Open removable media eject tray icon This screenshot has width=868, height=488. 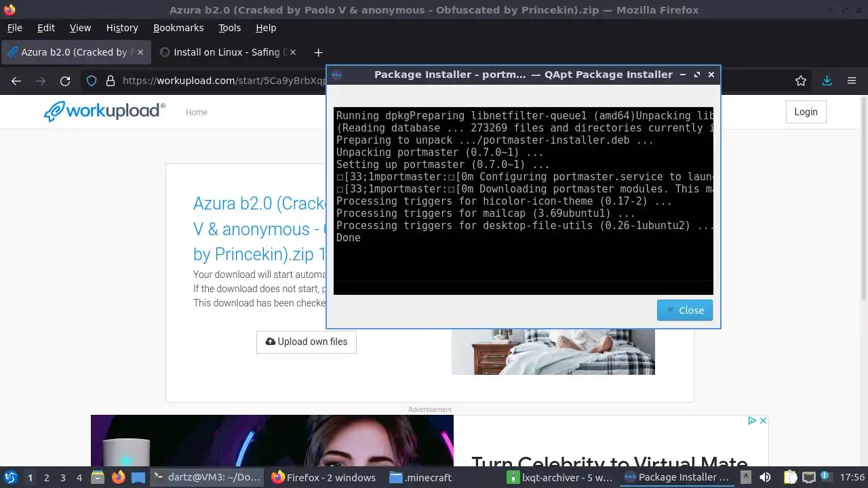(745, 477)
